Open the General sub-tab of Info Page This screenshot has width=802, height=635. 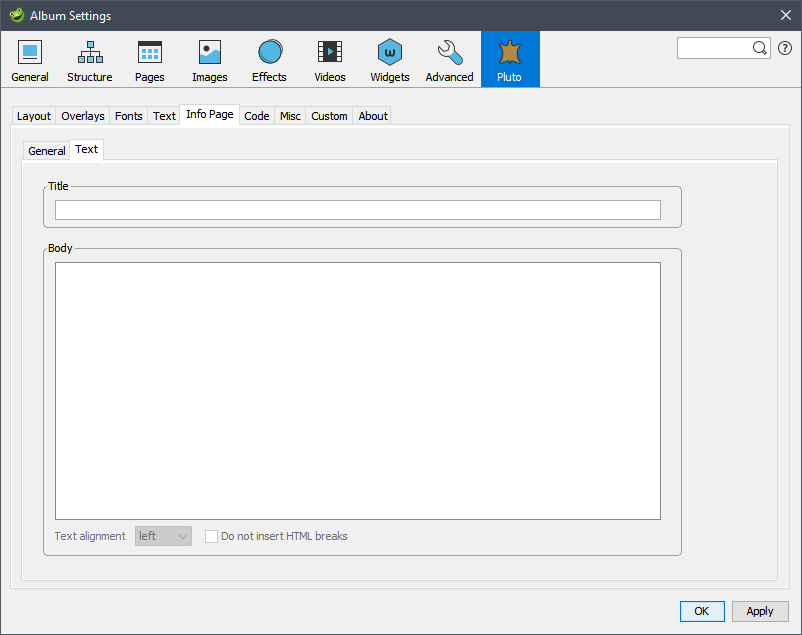tap(47, 151)
